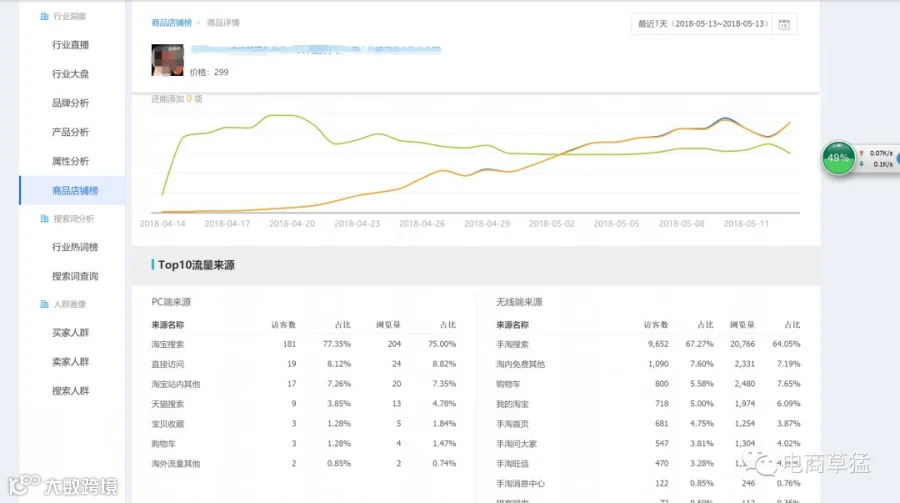The width and height of the screenshot is (900, 503).
Task: Go to 搜索词查询 page
Action: pyautogui.click(x=75, y=276)
